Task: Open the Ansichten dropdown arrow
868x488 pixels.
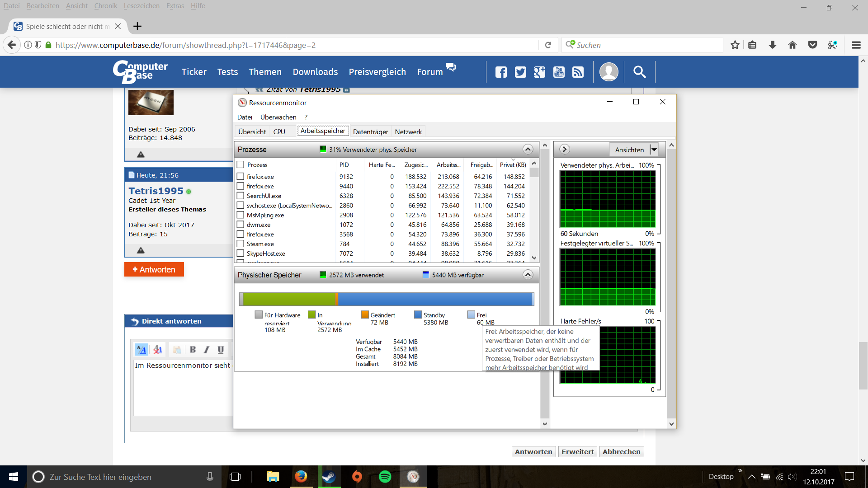Action: coord(654,150)
